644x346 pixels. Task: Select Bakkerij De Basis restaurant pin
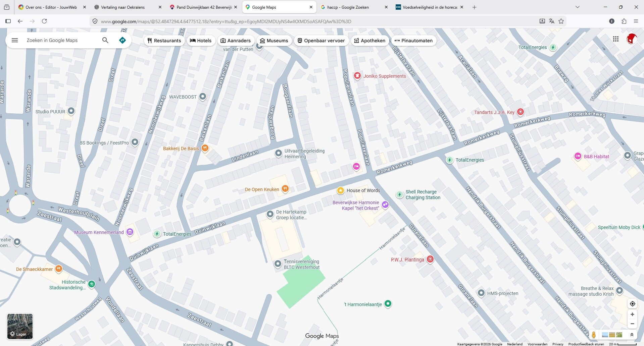coord(205,148)
